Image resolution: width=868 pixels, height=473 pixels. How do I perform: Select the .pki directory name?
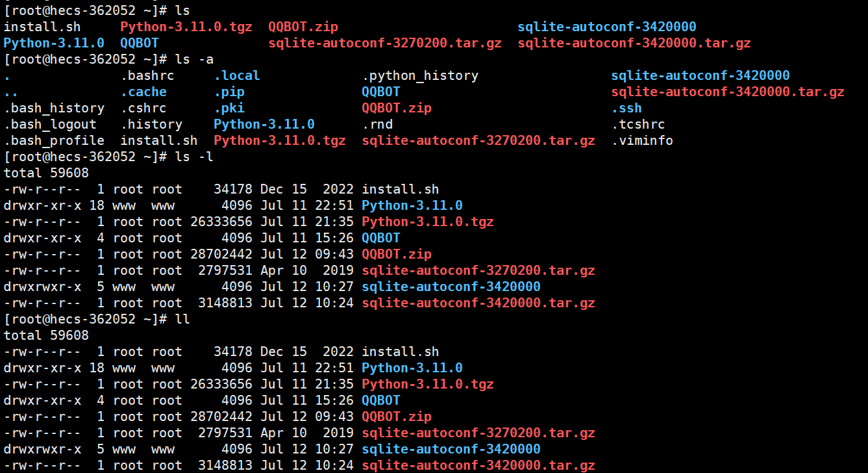tap(229, 108)
